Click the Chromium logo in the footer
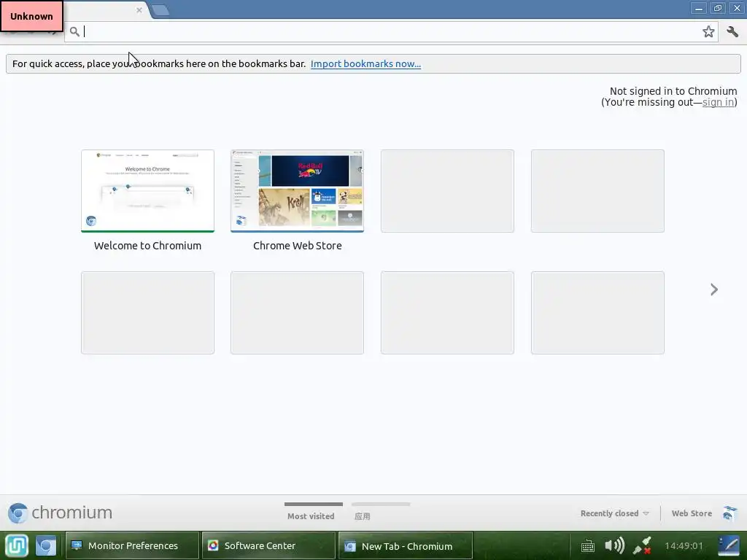This screenshot has width=747, height=560. (x=60, y=513)
